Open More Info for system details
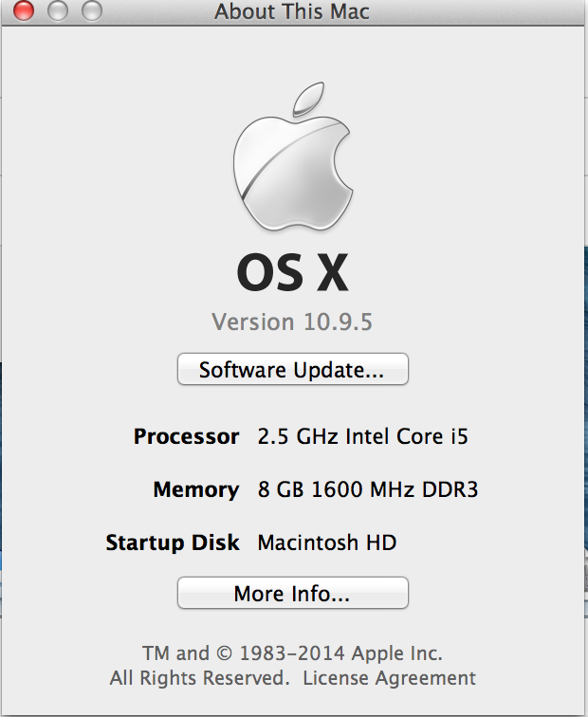This screenshot has width=588, height=717. (x=292, y=594)
